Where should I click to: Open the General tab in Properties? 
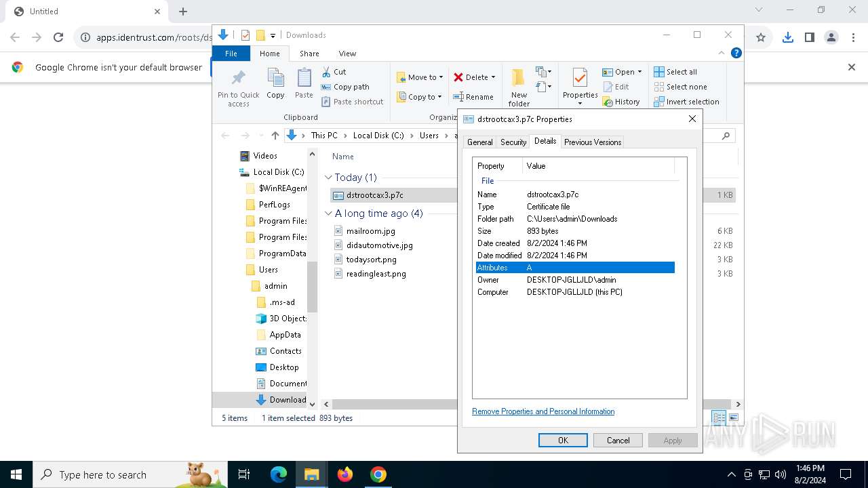pos(479,142)
